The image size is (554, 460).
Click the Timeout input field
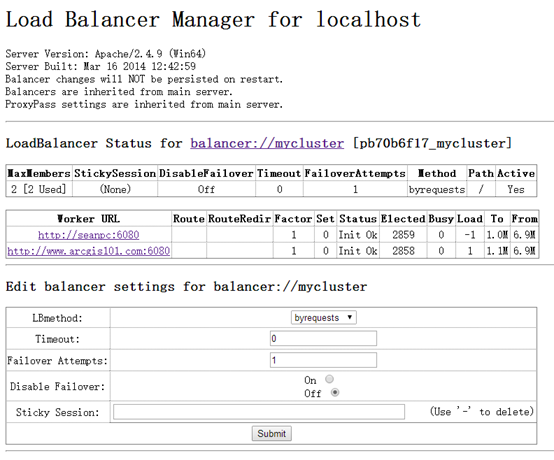point(323,338)
